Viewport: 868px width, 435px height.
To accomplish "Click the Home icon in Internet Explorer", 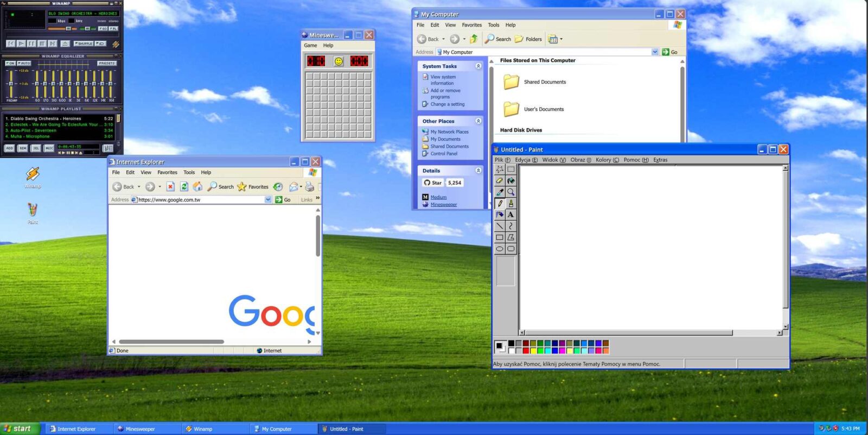I will point(198,187).
